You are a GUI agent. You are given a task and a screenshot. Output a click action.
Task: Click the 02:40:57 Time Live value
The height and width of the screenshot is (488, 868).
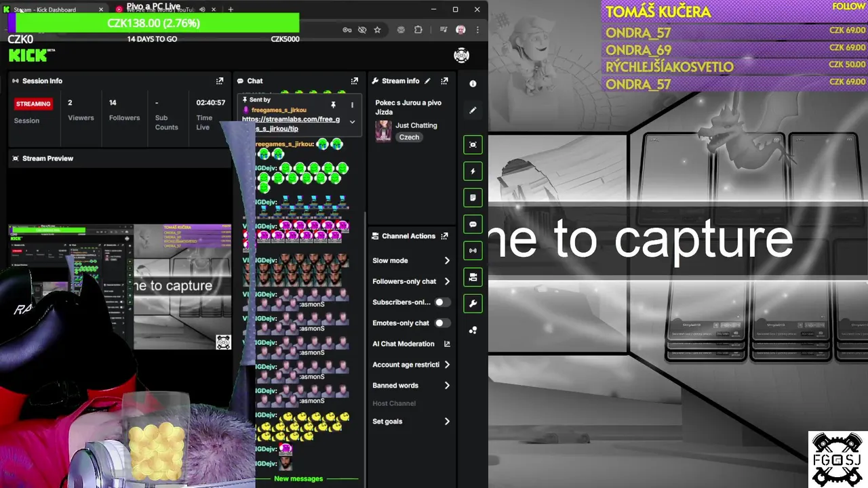(211, 102)
